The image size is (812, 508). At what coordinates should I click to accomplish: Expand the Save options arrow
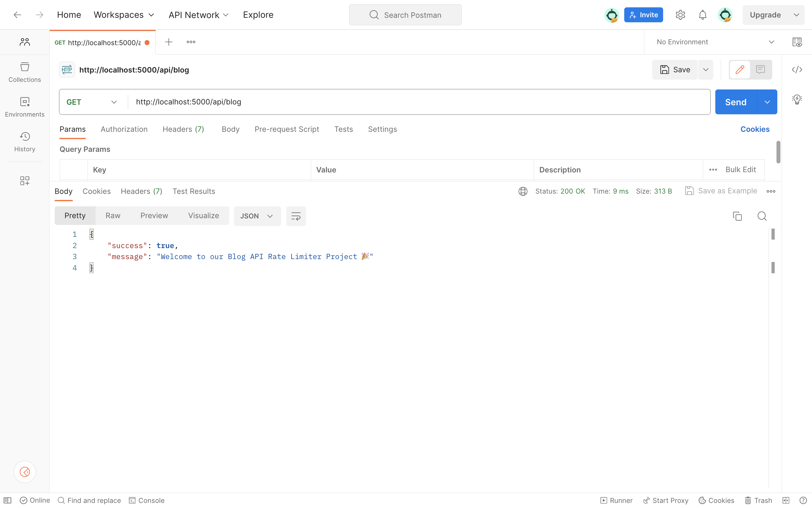(x=706, y=69)
